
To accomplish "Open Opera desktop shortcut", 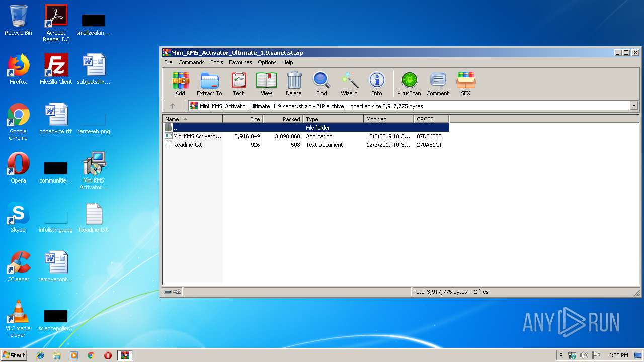I will (18, 168).
